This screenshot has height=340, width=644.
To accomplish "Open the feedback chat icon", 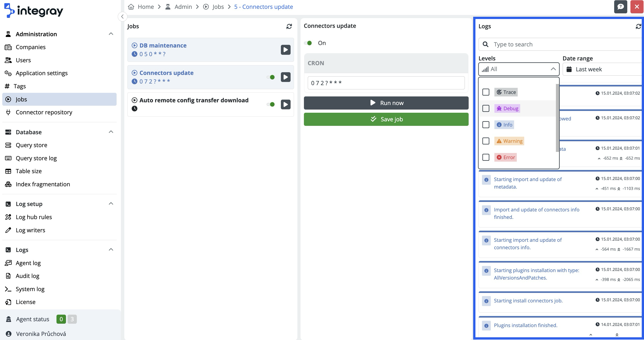I will (620, 7).
